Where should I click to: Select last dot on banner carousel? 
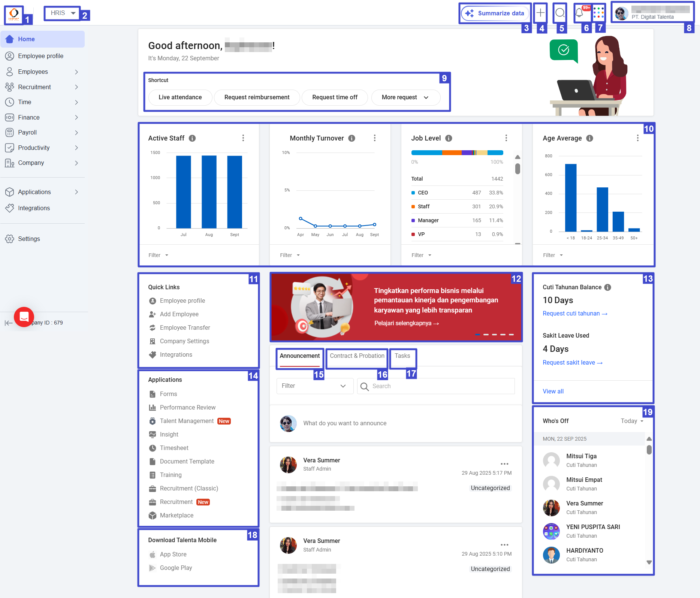(511, 335)
